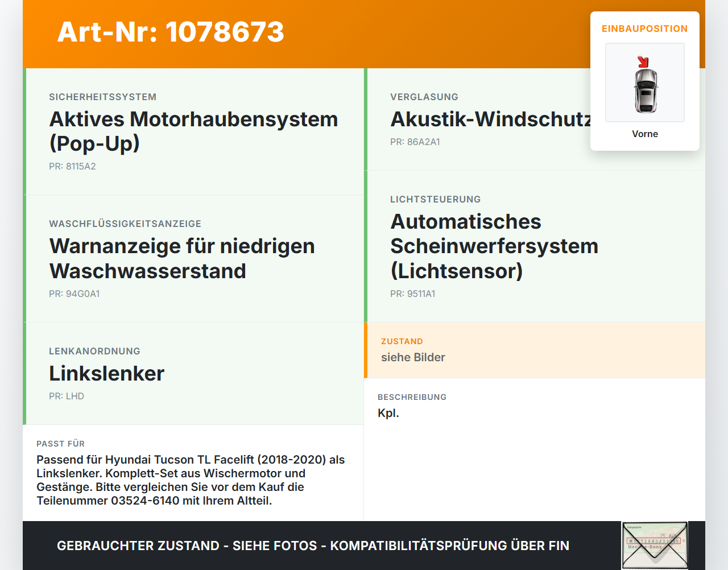Click the car installation position image
The width and height of the screenshot is (728, 570).
click(x=645, y=82)
